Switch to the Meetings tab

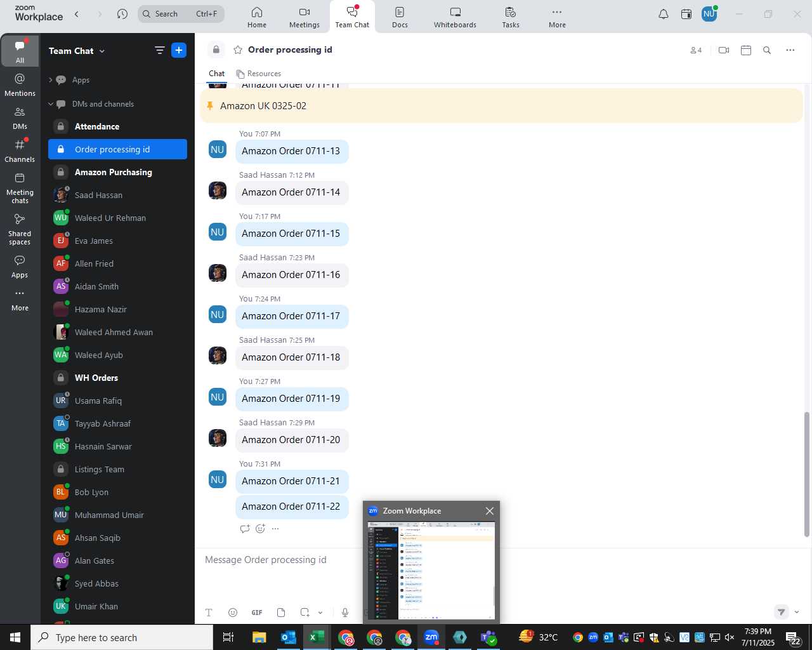[304, 17]
